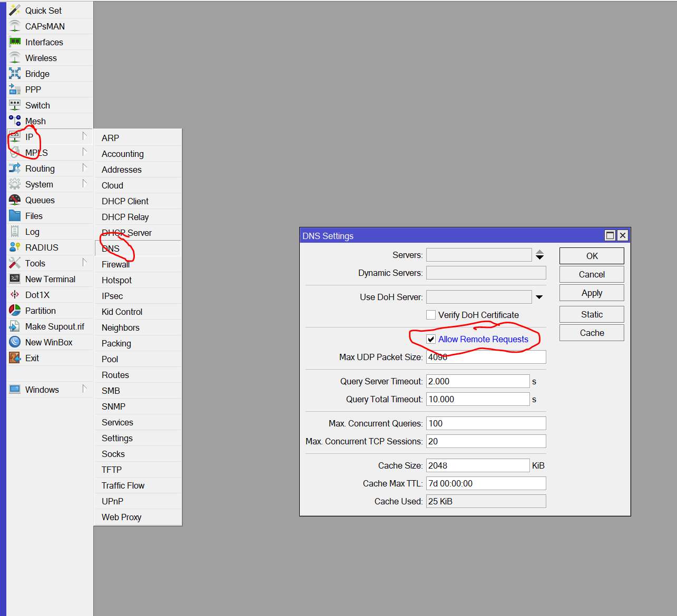Expand the Routing submenu arrow
677x616 pixels.
84,168
